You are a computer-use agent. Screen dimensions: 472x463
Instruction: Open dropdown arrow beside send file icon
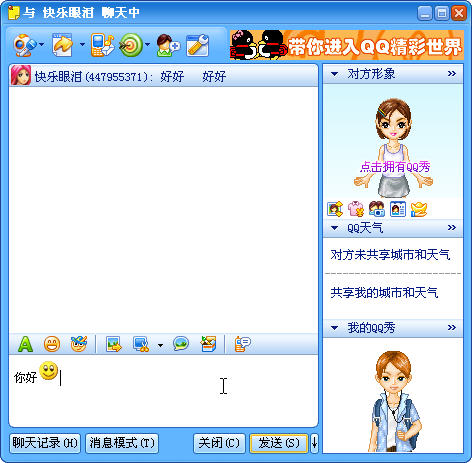click(82, 44)
